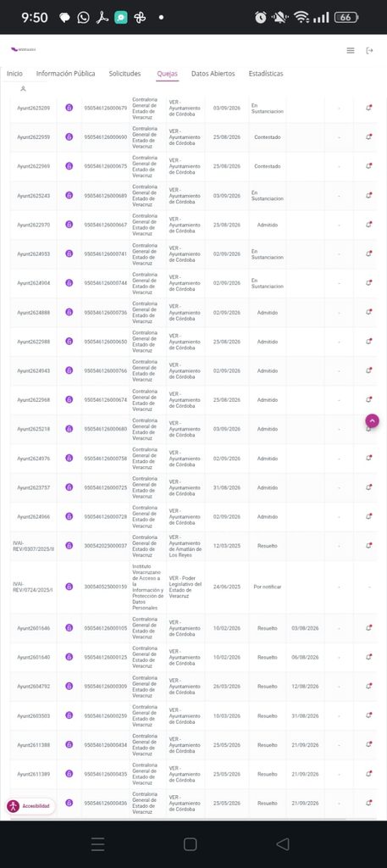Click the folio number 950546126000690
The width and height of the screenshot is (387, 868).
(x=106, y=137)
